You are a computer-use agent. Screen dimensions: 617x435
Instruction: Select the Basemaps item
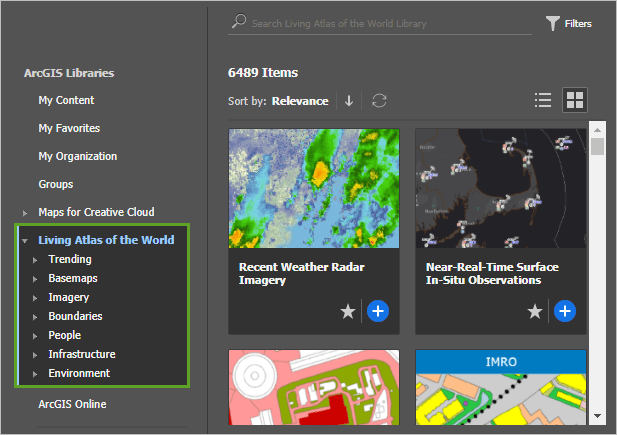pyautogui.click(x=73, y=278)
